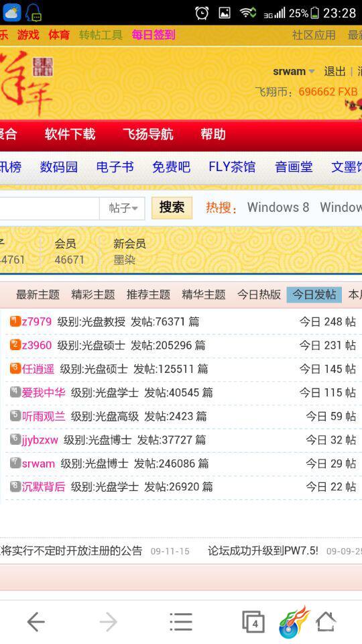Viewport: 362px width, 644px height.
Task: Switch to the 精华主题 tab
Action: tap(204, 294)
